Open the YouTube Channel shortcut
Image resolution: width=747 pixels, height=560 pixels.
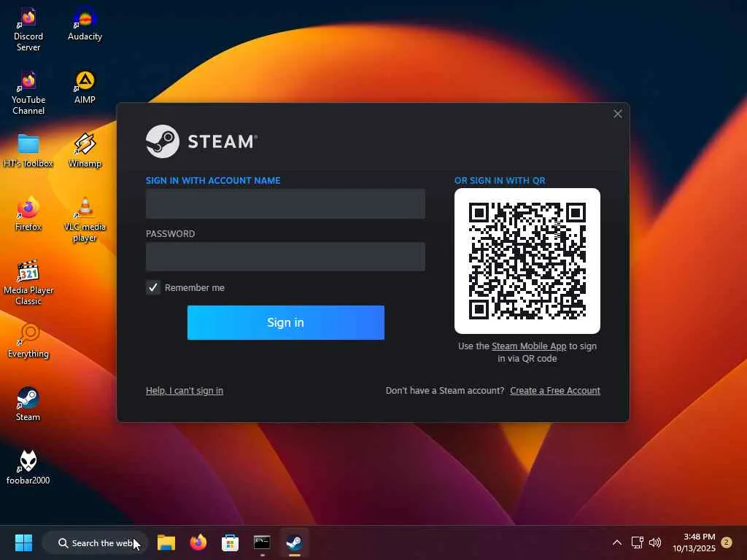click(x=28, y=93)
